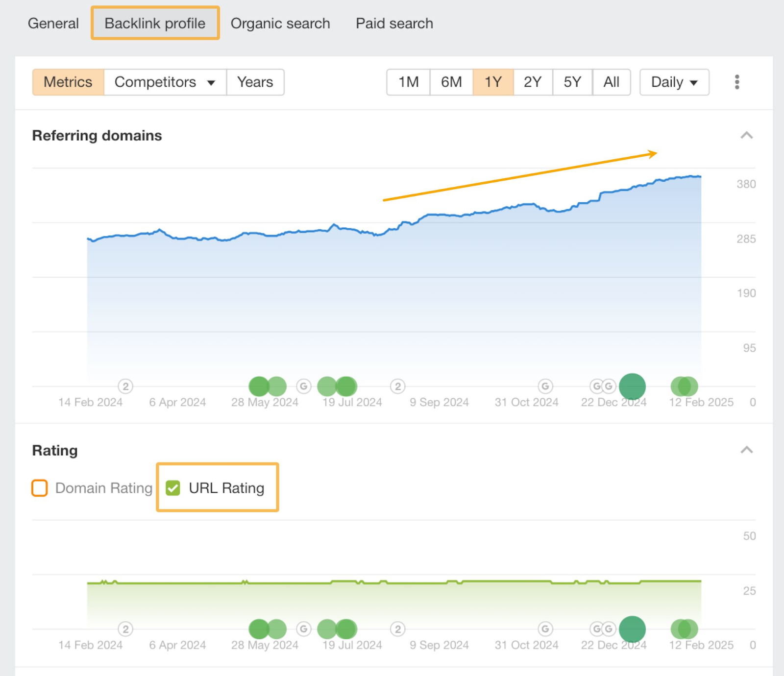Open the three-dot options menu
The image size is (784, 676).
tap(736, 82)
